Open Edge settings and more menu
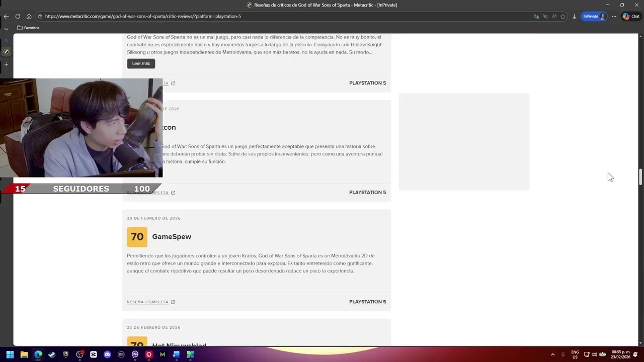 pyautogui.click(x=614, y=16)
